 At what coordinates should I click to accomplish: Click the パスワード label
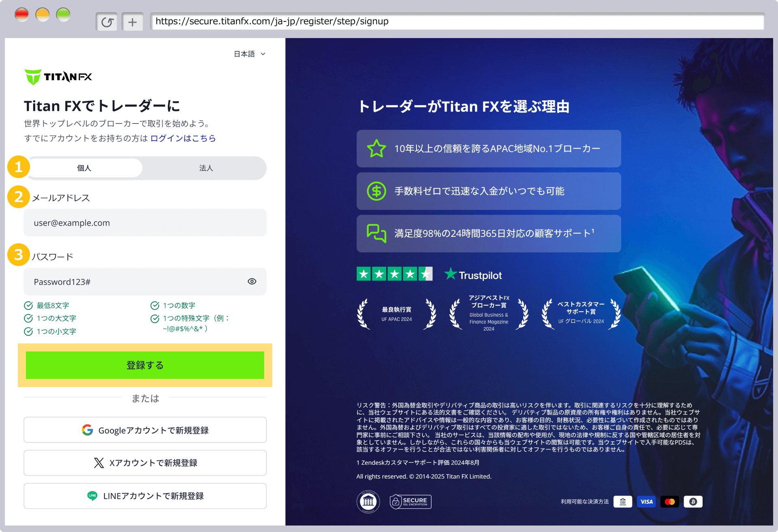[x=53, y=257]
